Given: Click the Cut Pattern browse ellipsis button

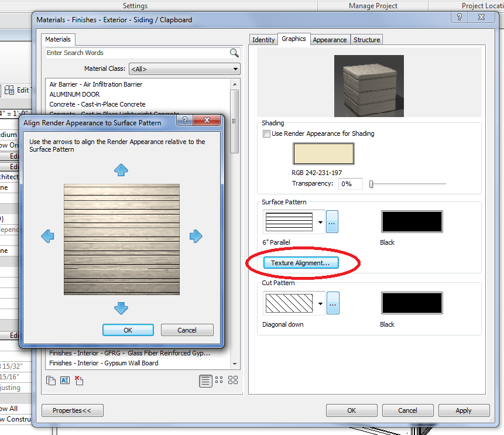Looking at the screenshot, I should pos(333,303).
